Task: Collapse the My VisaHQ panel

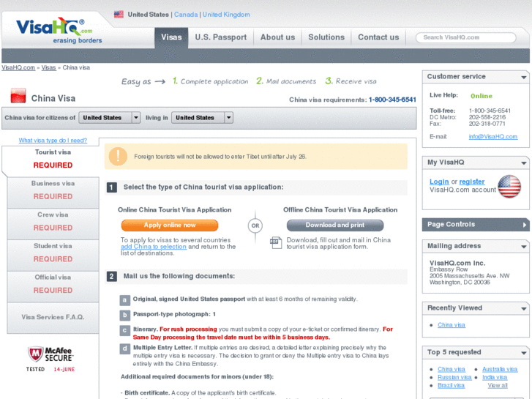Action: tap(524, 163)
